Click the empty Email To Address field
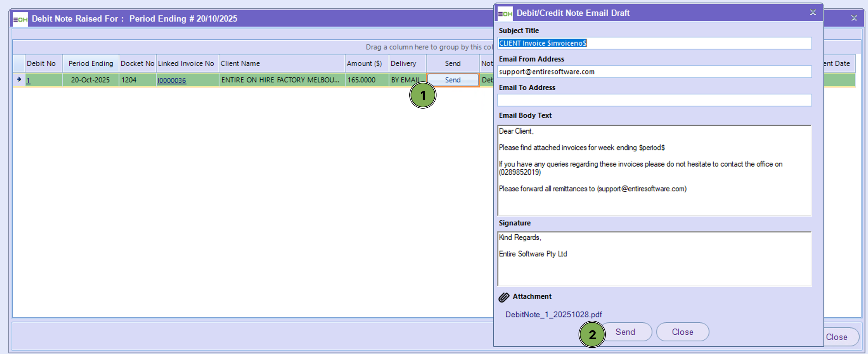This screenshot has width=868, height=354. tap(654, 100)
